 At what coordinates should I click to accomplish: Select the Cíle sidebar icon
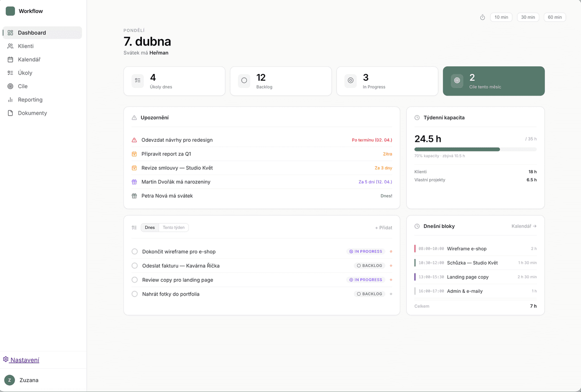pos(11,86)
